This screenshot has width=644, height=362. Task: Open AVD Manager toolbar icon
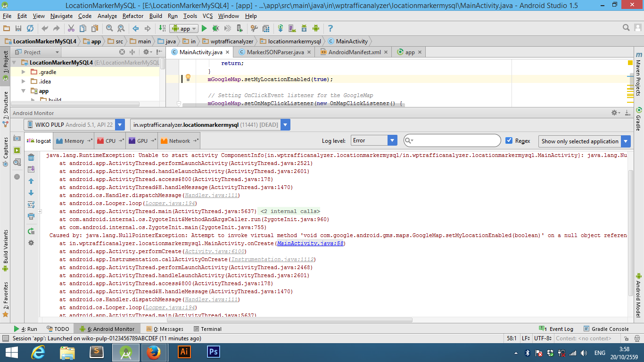[x=292, y=28]
